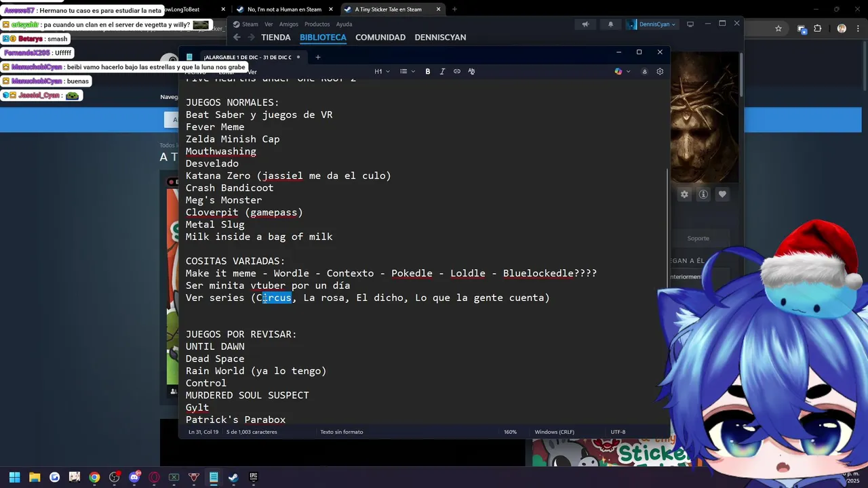Click Windows (CRLF) line ending indicator

coord(554,432)
